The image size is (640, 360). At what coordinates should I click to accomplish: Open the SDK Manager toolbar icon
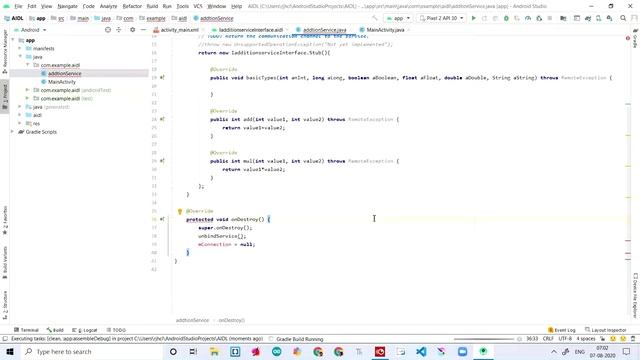pos(609,18)
